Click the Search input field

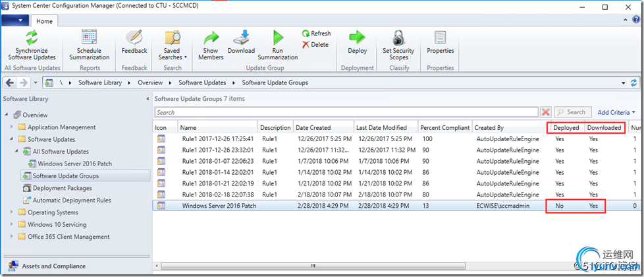coord(346,112)
